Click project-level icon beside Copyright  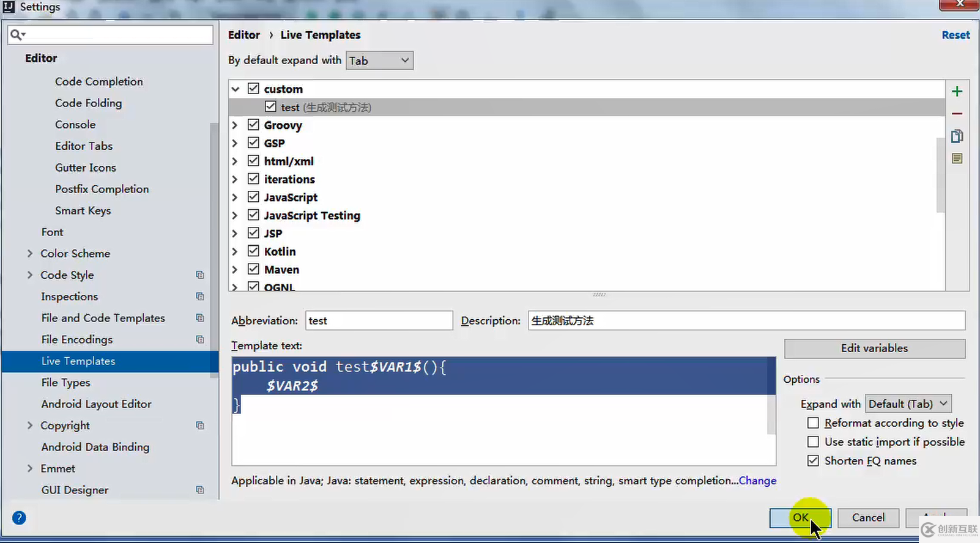pos(200,426)
